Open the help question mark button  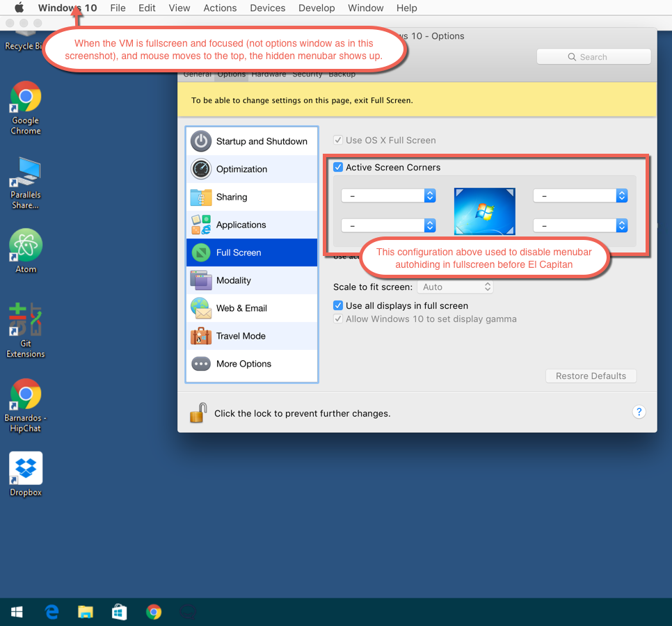pos(639,412)
